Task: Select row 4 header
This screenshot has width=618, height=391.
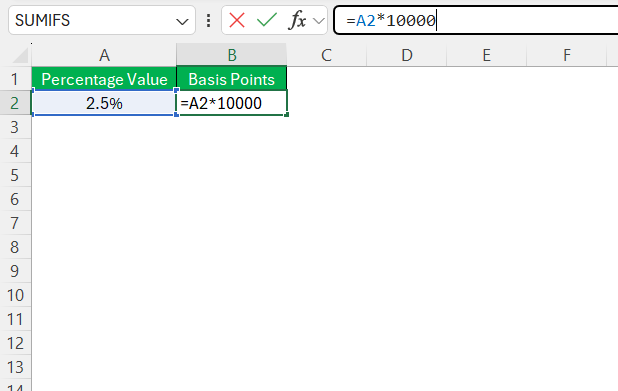Action: pos(15,151)
